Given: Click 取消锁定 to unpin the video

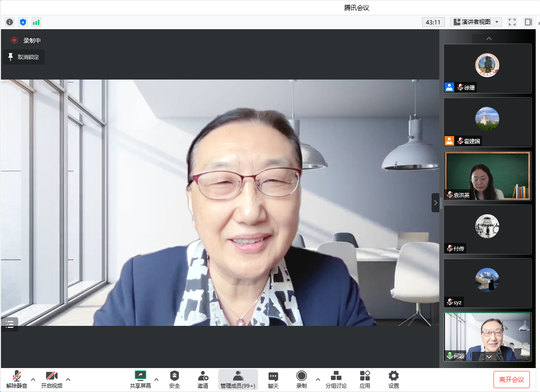Looking at the screenshot, I should [x=23, y=57].
